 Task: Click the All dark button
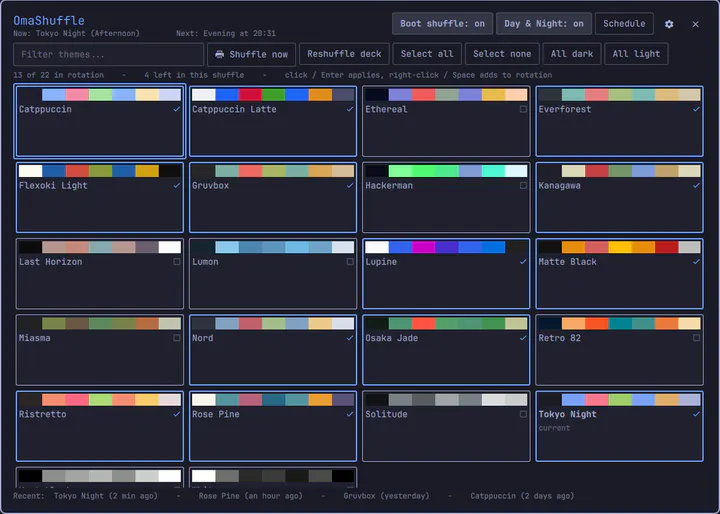tap(572, 54)
